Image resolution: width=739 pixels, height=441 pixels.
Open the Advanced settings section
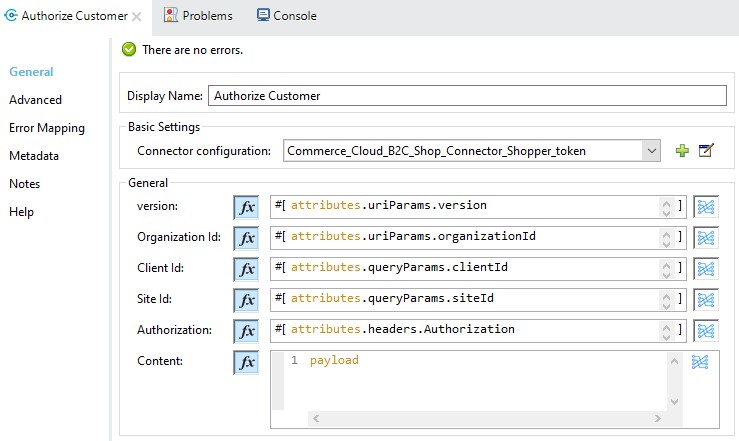tap(35, 100)
